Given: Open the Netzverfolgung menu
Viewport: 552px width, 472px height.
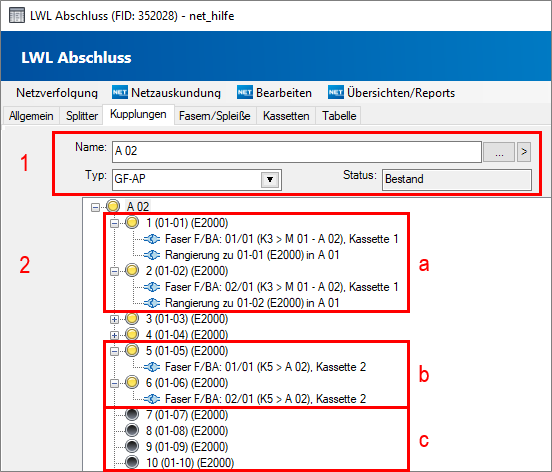Looking at the screenshot, I should [57, 93].
